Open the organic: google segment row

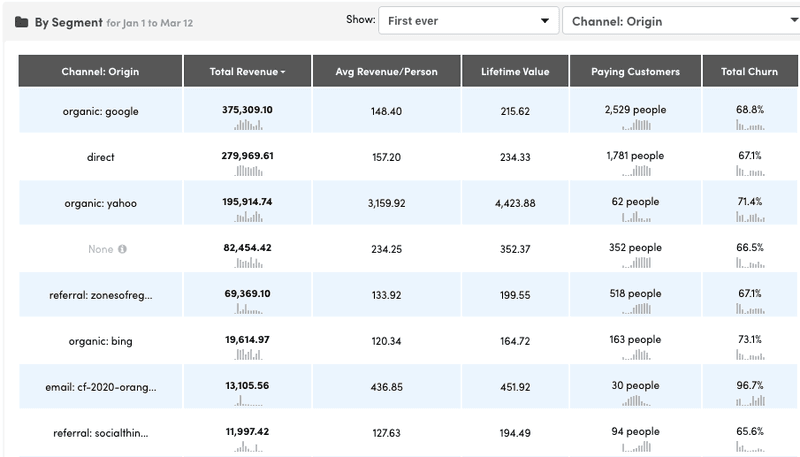click(100, 112)
